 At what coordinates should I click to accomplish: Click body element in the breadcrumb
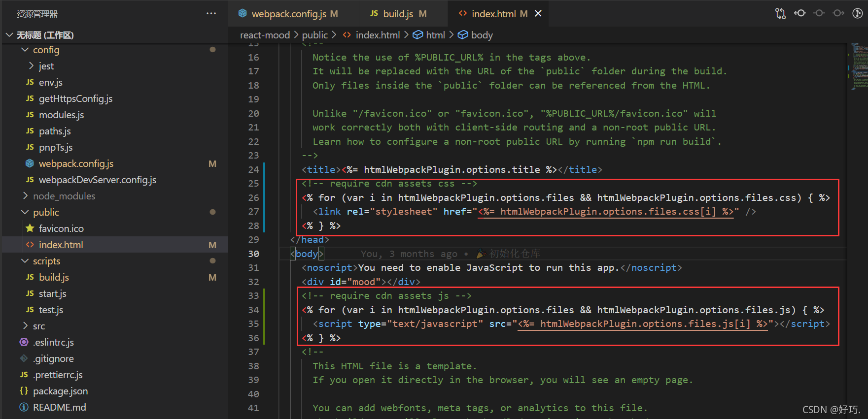click(x=482, y=35)
